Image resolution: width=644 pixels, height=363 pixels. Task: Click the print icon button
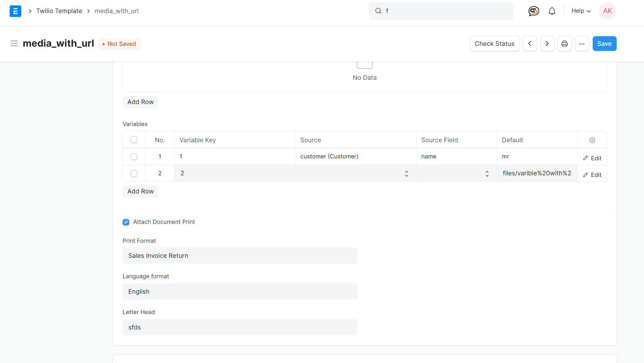[x=565, y=44]
